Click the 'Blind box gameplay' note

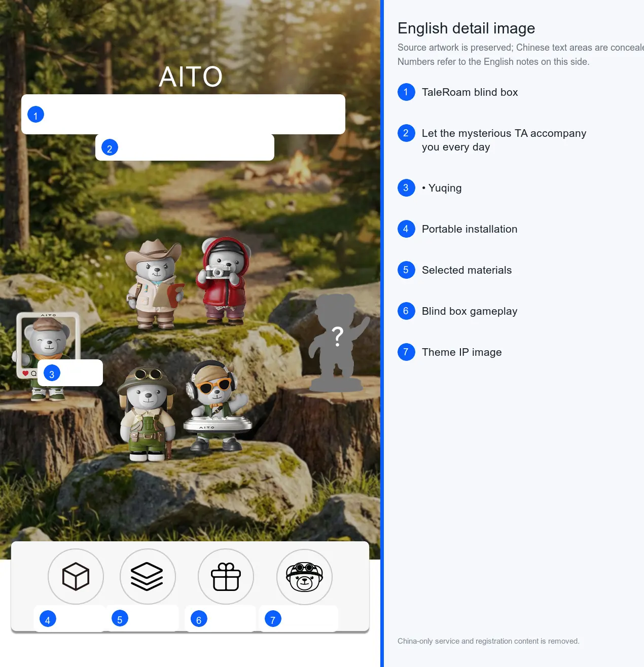[470, 311]
